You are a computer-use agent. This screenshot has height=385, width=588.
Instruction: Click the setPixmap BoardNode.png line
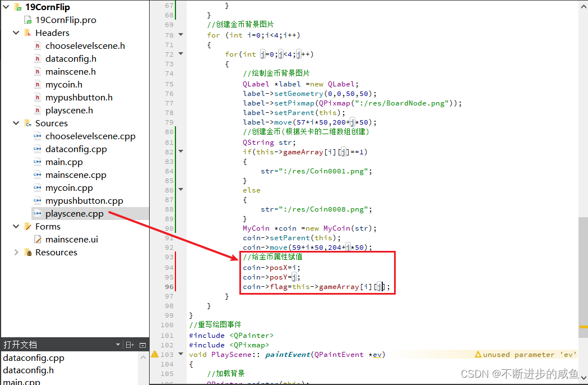pyautogui.click(x=352, y=103)
